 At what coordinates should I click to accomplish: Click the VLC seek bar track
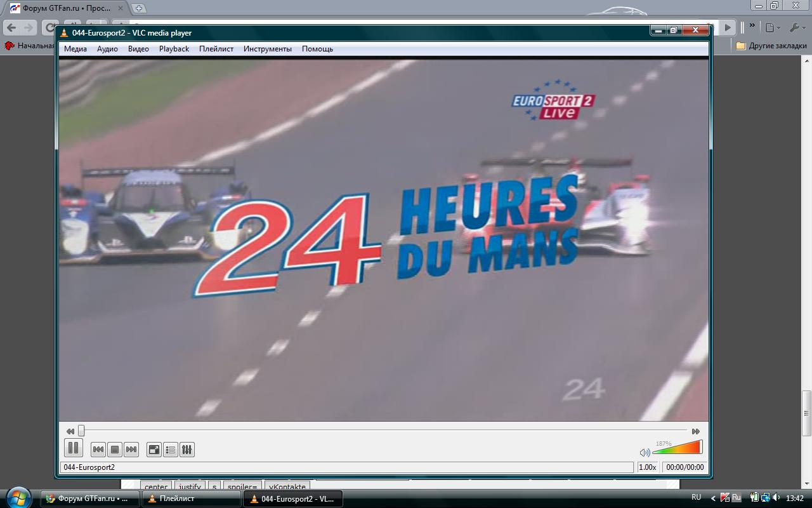(383, 431)
